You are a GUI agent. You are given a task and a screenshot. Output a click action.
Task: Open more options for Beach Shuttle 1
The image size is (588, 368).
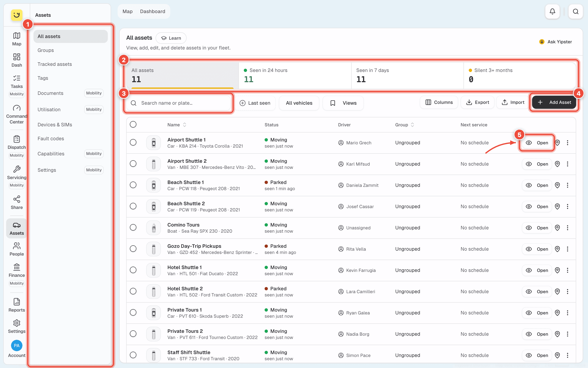tap(568, 185)
